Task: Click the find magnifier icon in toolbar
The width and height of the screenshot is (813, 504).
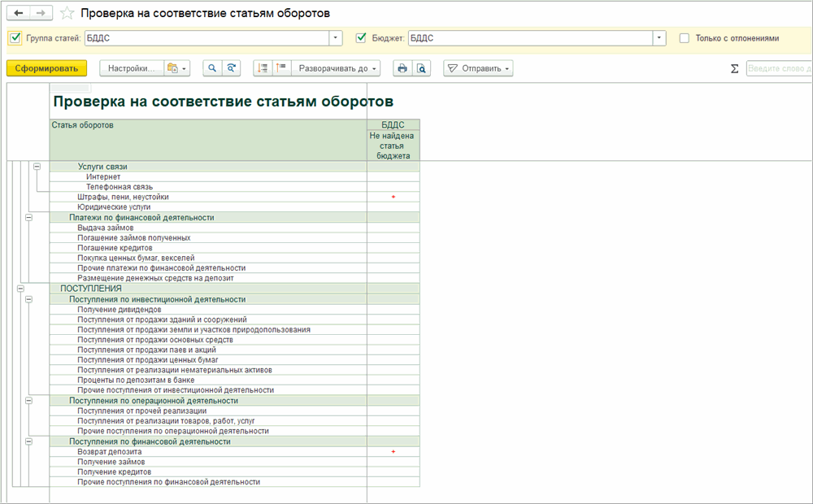Action: point(211,69)
